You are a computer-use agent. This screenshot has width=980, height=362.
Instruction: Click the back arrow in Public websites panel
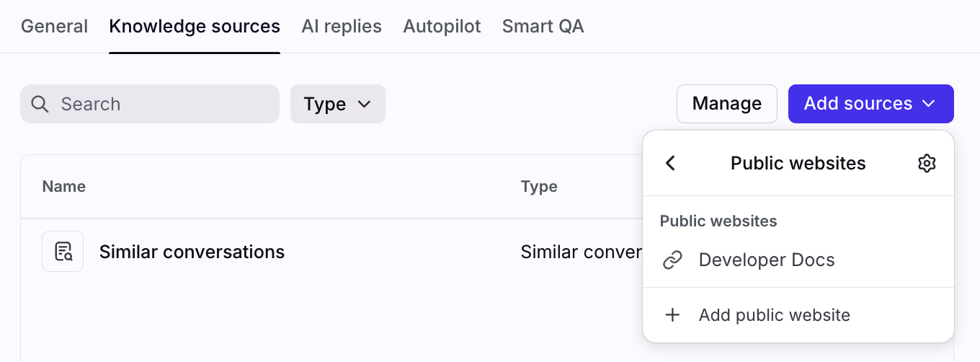tap(670, 163)
